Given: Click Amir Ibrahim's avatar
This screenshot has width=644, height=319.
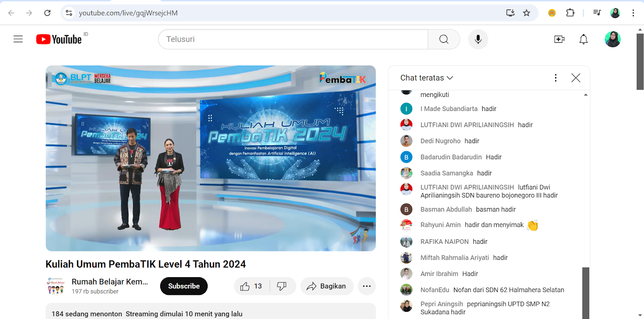Looking at the screenshot, I should (407, 274).
